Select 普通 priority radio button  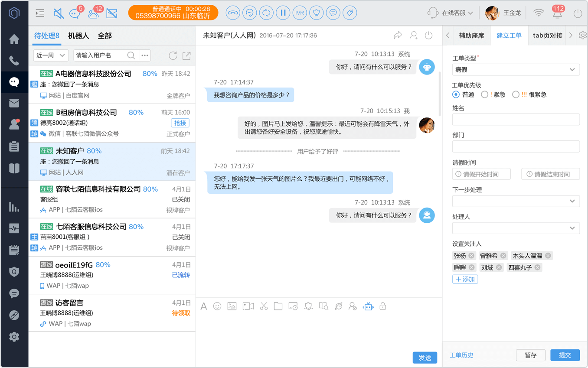tap(456, 94)
